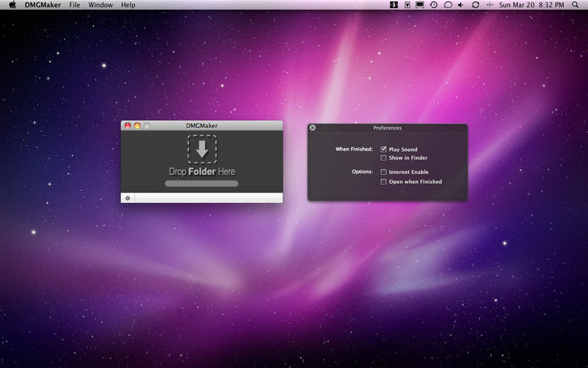Click the sync arrows menu bar icon
Screen dimensions: 588x368
click(476, 5)
